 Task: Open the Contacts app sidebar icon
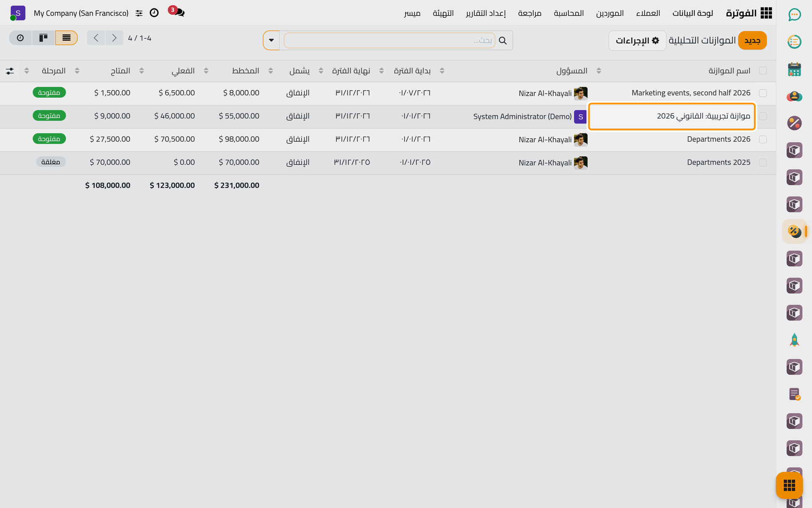coord(794,96)
